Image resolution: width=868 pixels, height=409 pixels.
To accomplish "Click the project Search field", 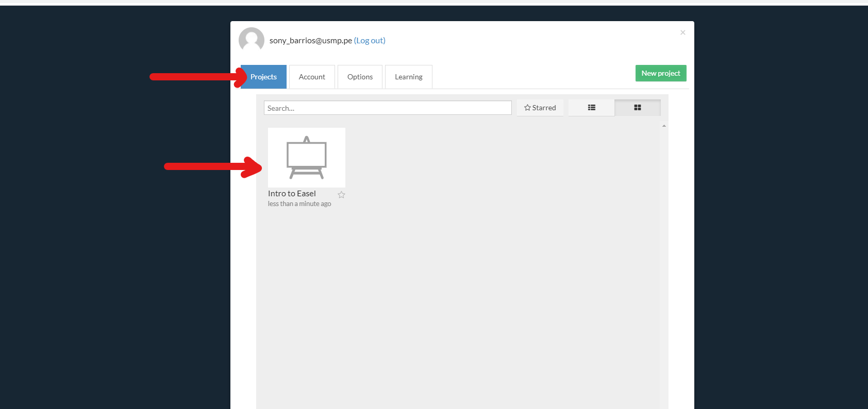I will click(388, 108).
